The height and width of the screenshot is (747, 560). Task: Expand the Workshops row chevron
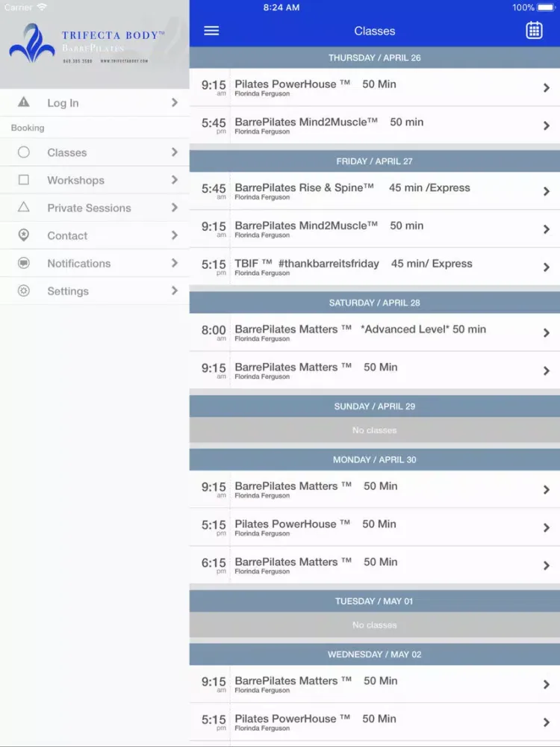point(175,179)
